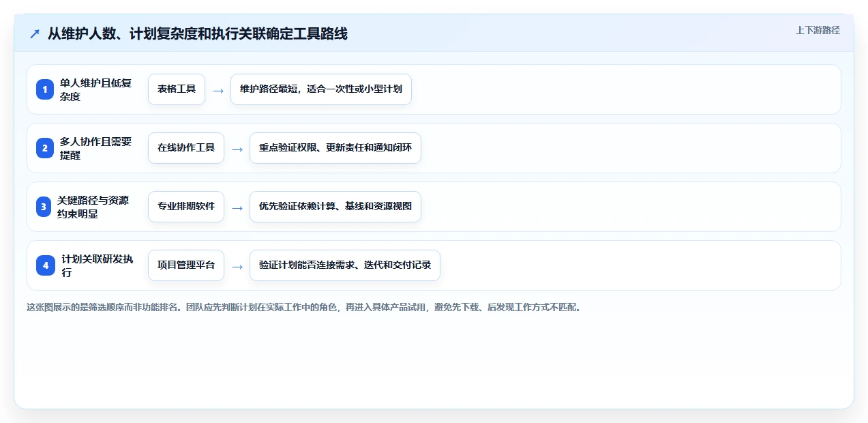The height and width of the screenshot is (423, 868).
Task: Select the 表格工具 box
Action: tap(177, 89)
